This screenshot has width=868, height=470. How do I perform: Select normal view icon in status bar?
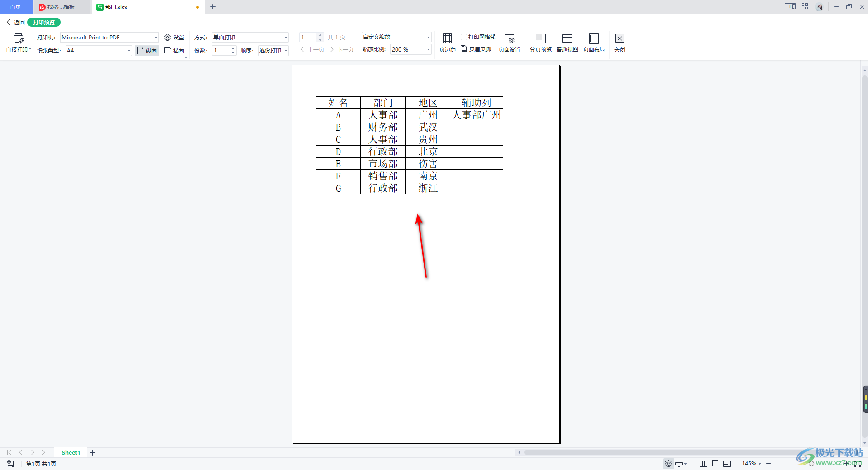pos(703,464)
